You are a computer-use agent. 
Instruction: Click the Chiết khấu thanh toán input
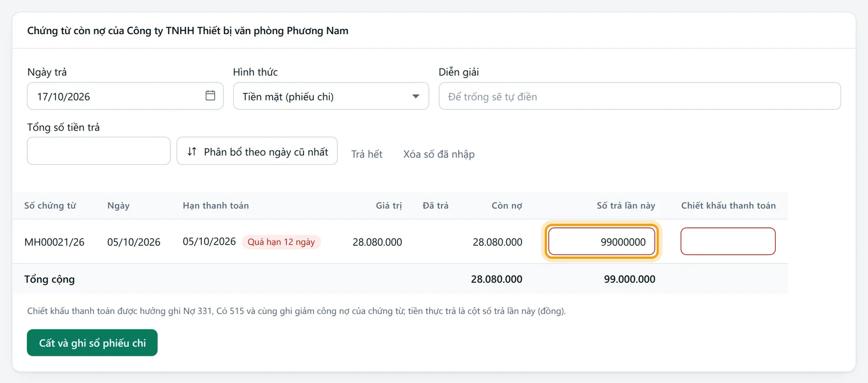click(x=728, y=241)
